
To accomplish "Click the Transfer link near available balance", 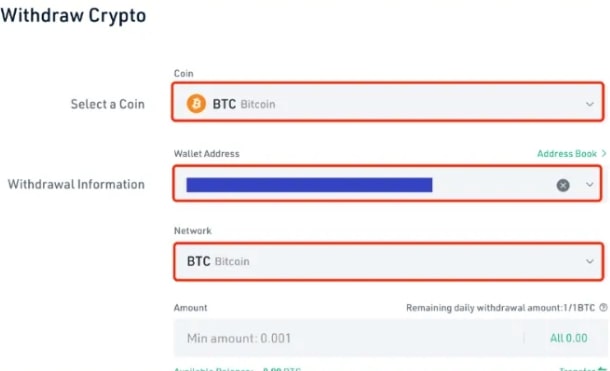I will coord(583,369).
